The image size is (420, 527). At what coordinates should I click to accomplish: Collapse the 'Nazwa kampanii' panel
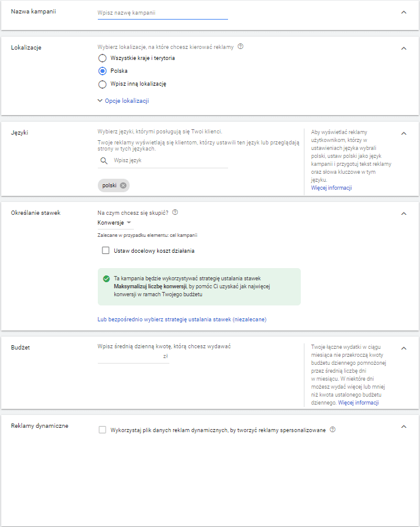(x=403, y=12)
